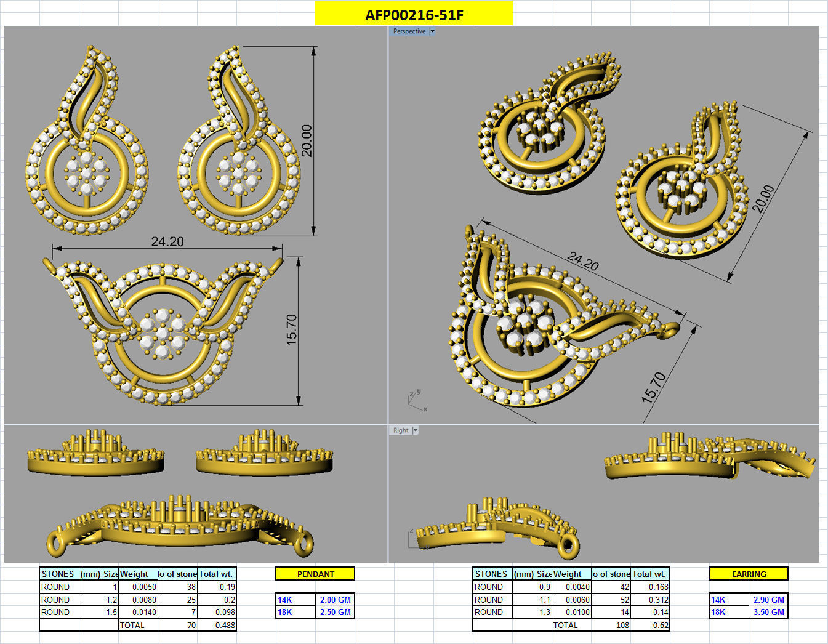Image resolution: width=828 pixels, height=644 pixels.
Task: Click the 0.0040 weight cell
Action: pyautogui.click(x=571, y=587)
